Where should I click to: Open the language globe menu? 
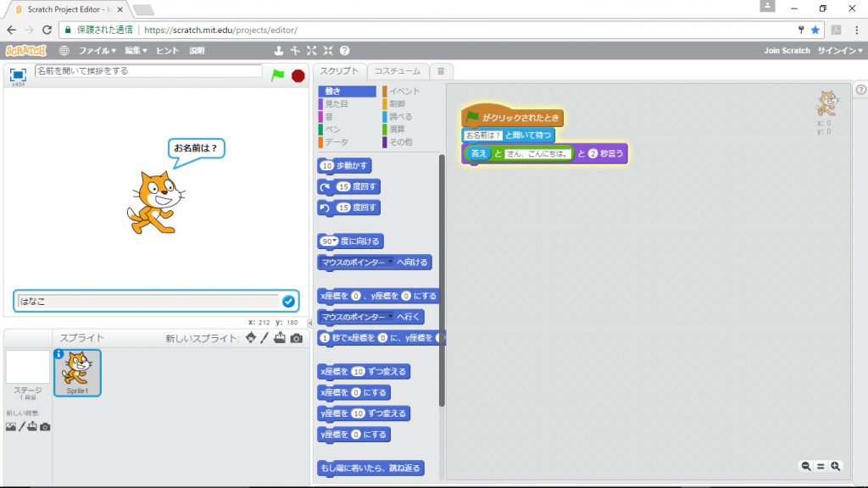click(x=64, y=50)
